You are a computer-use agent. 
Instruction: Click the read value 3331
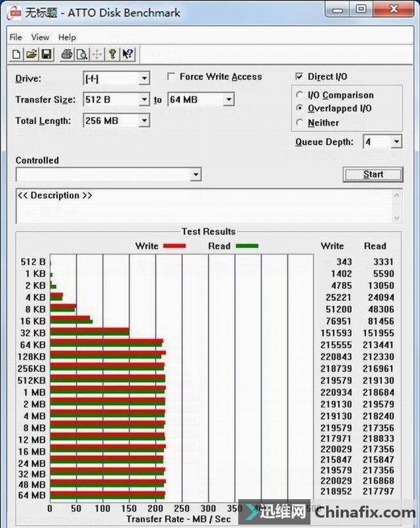383,262
